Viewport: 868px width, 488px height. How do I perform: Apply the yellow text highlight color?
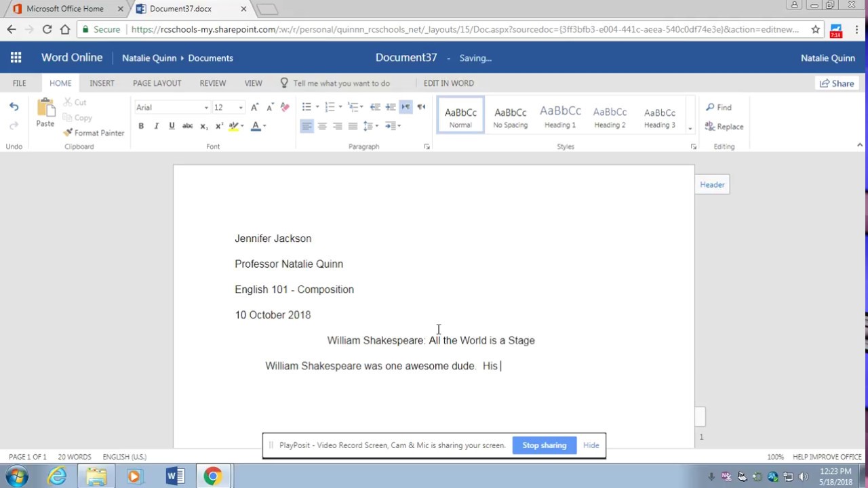233,126
